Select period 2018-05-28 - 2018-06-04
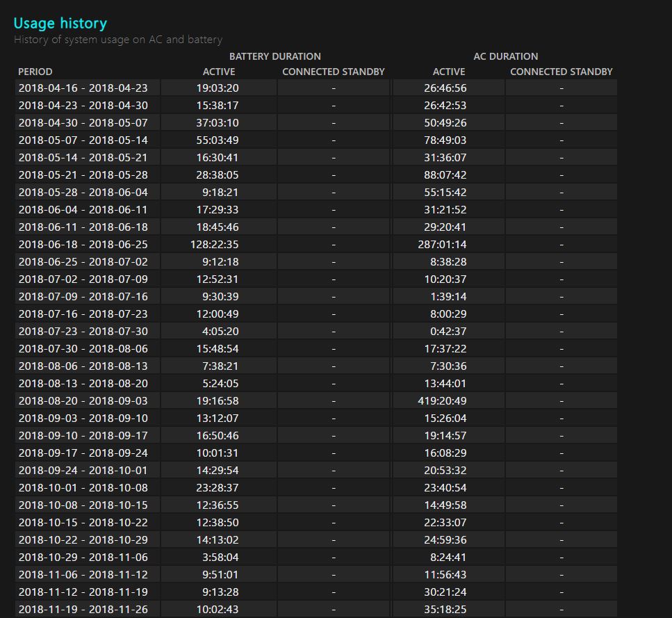The image size is (672, 618). click(83, 192)
